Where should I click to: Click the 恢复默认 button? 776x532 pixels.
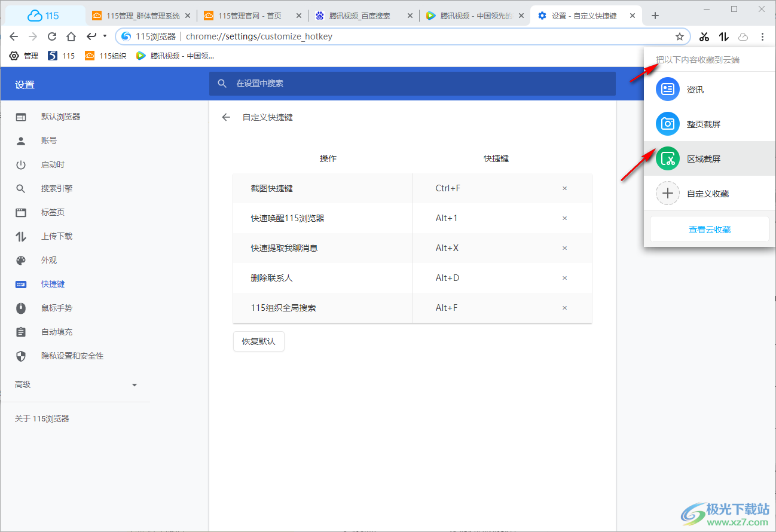tap(259, 341)
